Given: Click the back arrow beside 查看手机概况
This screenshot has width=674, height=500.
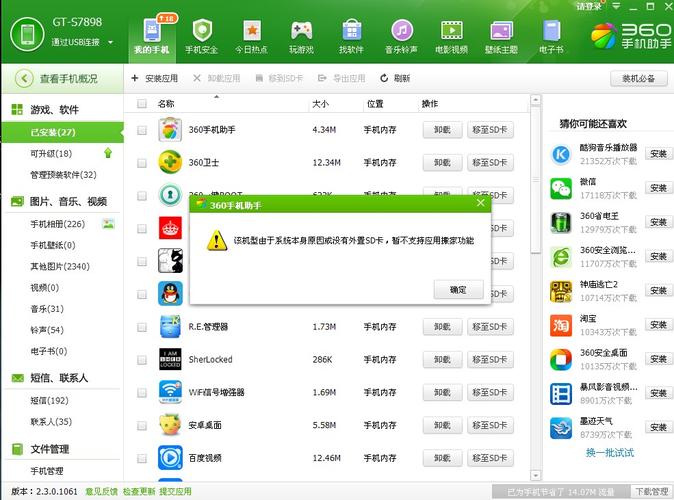Looking at the screenshot, I should (24, 79).
